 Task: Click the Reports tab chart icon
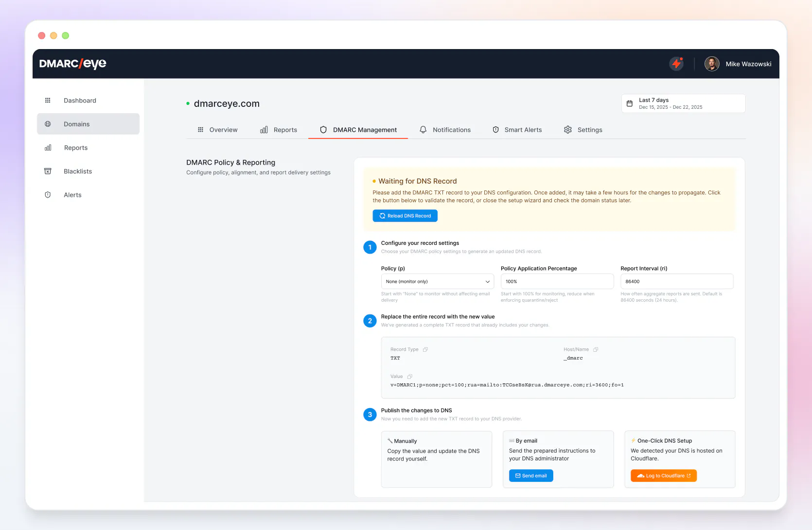[x=264, y=130]
